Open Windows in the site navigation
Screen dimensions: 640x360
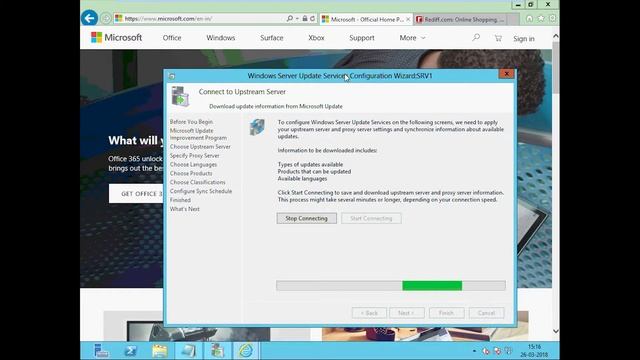pos(220,38)
